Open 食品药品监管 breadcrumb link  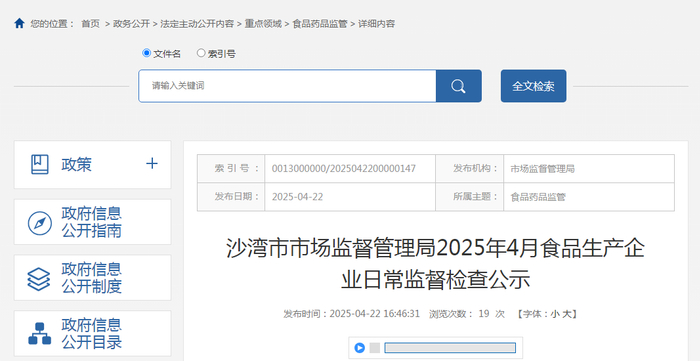(x=320, y=24)
